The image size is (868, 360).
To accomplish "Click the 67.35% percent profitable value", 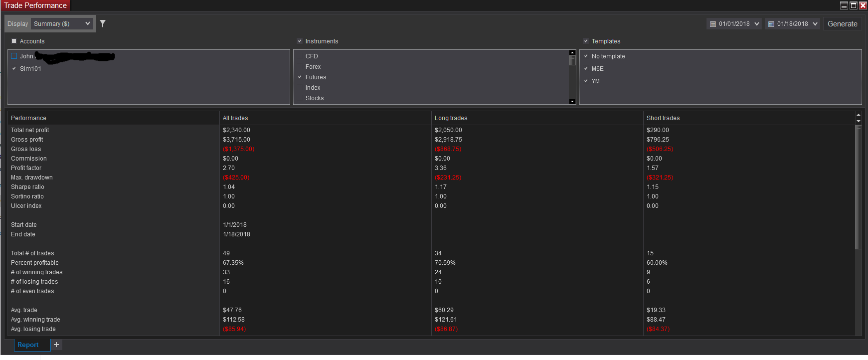I will click(233, 263).
